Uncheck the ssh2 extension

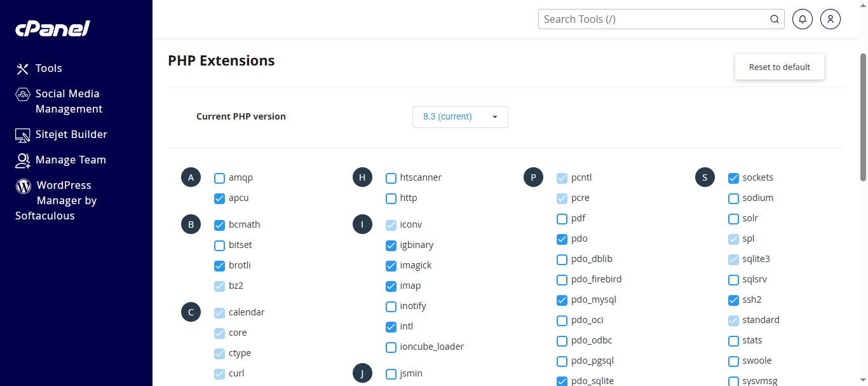pyautogui.click(x=733, y=300)
